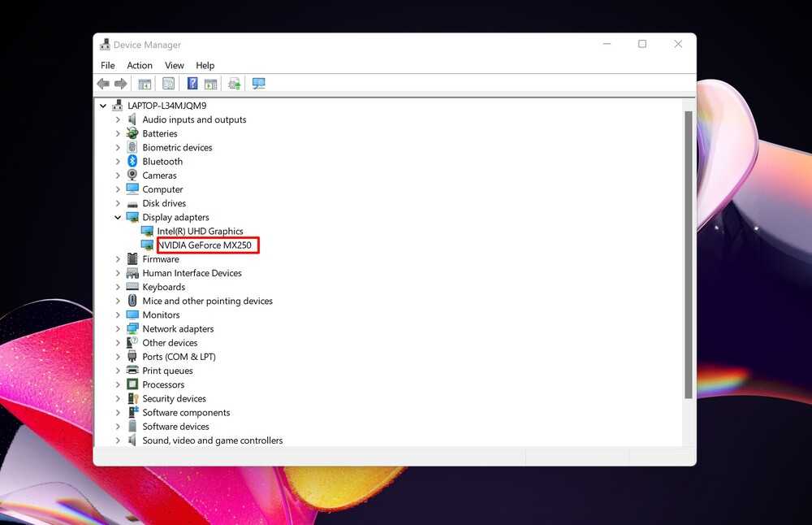Click Update device driver toolbar icon
This screenshot has width=812, height=525.
(x=234, y=84)
